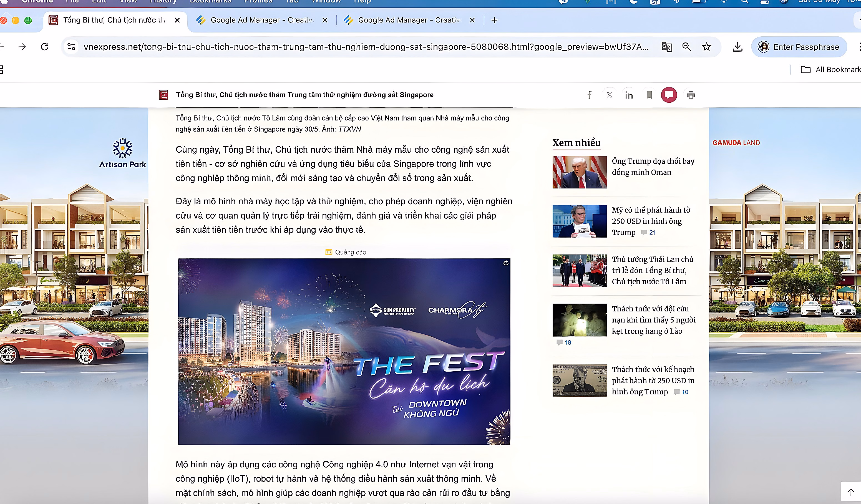Open comment count 10 on 250 USD plan story
Viewport: 861px width, 504px height.
(681, 392)
